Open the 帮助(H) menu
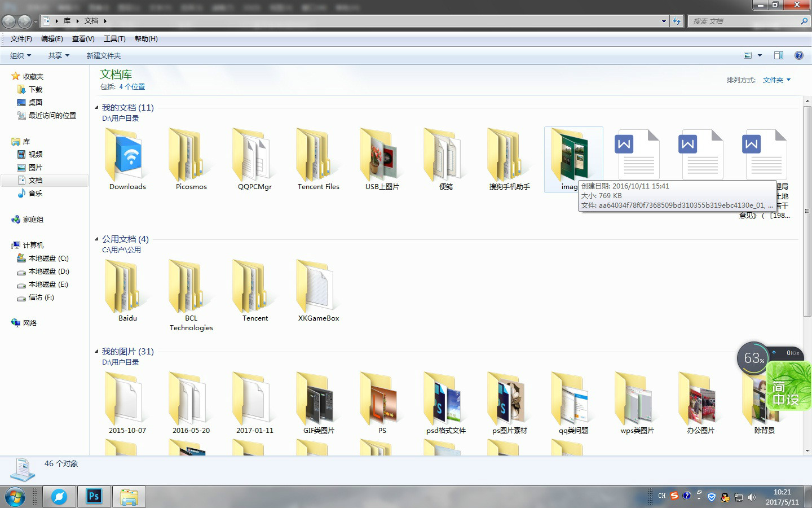Image resolution: width=812 pixels, height=508 pixels. point(146,39)
